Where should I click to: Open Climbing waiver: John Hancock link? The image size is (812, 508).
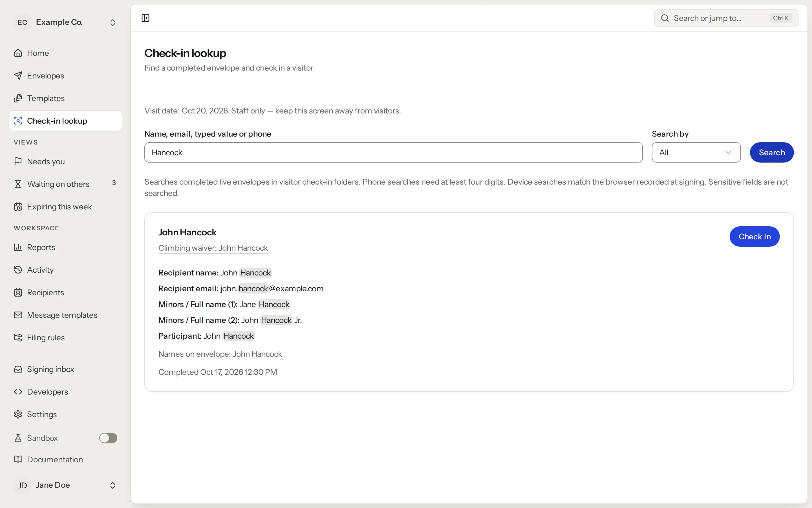[x=213, y=248]
